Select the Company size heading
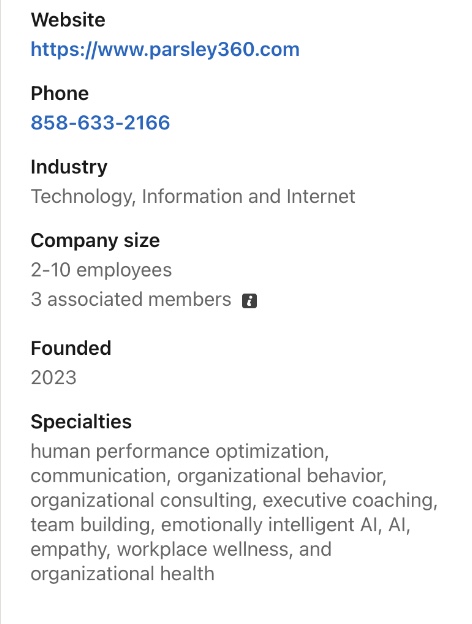Viewport: 472px width, 624px height. [95, 241]
